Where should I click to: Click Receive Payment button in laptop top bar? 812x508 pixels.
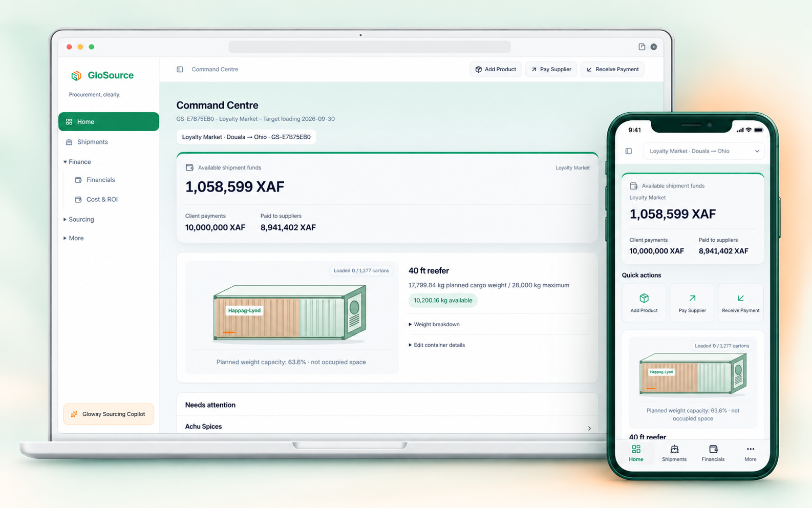pos(612,69)
